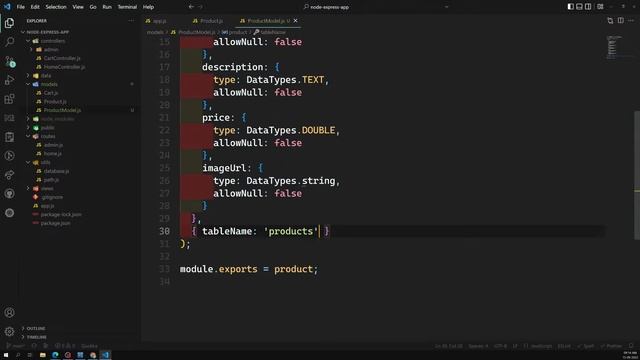Toggle the bottom panel layout icon

579,7
